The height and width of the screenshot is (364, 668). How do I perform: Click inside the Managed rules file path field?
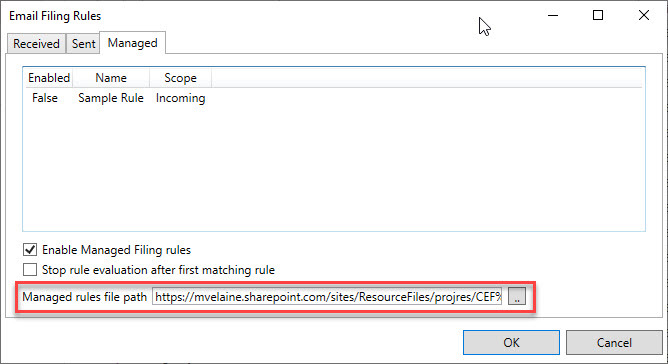(x=328, y=297)
